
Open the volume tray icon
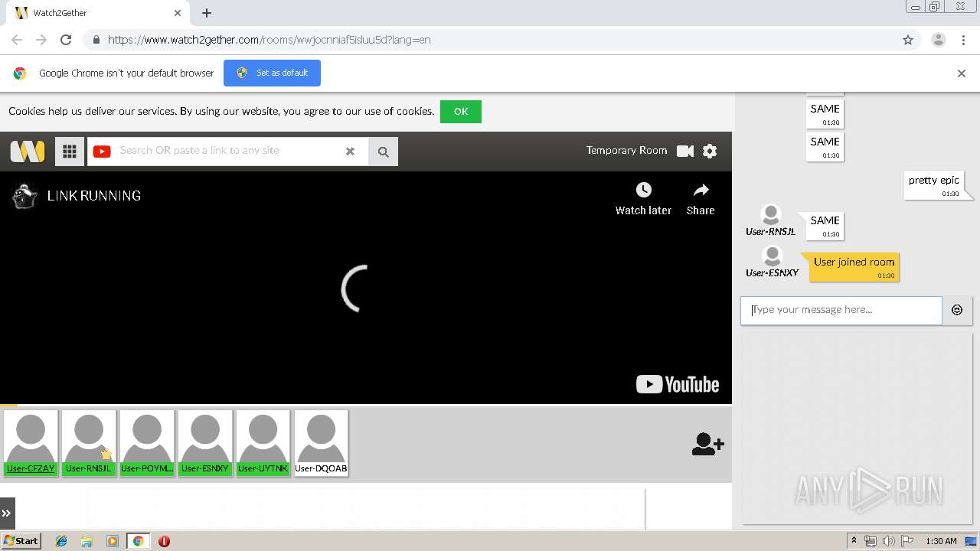pos(889,541)
